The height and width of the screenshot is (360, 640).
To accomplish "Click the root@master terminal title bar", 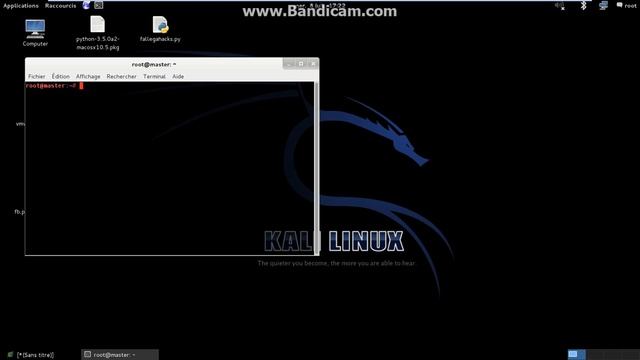I will click(x=154, y=64).
